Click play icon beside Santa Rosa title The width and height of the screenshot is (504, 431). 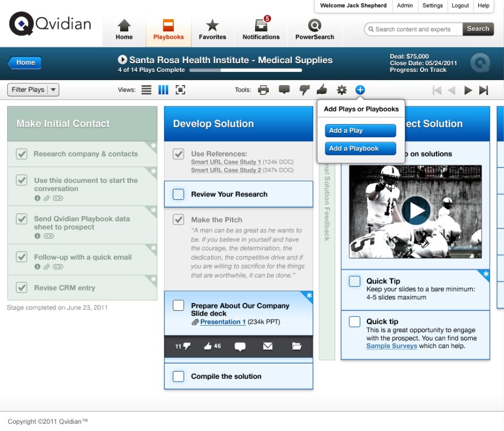(x=122, y=59)
